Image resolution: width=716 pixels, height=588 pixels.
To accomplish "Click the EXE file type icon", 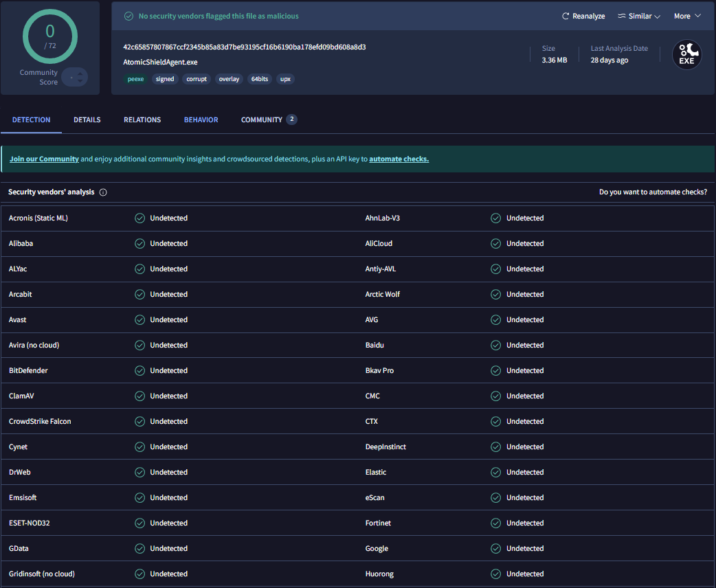I will point(686,55).
